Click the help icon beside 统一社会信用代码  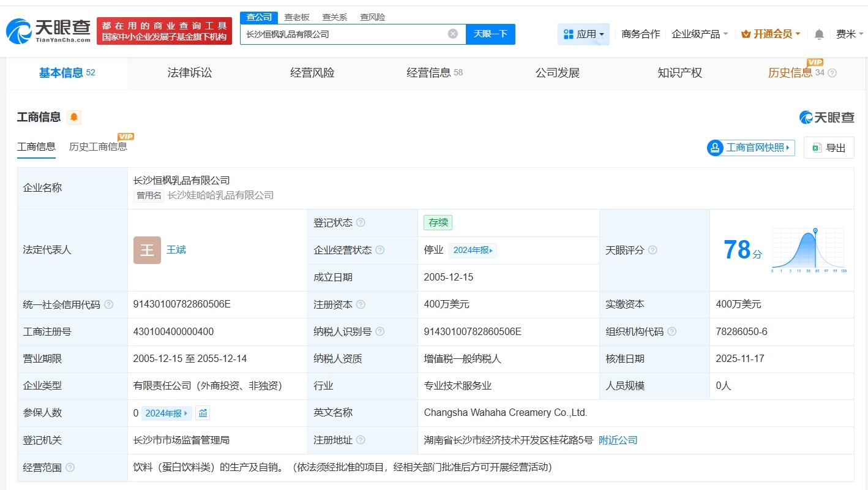(x=108, y=304)
